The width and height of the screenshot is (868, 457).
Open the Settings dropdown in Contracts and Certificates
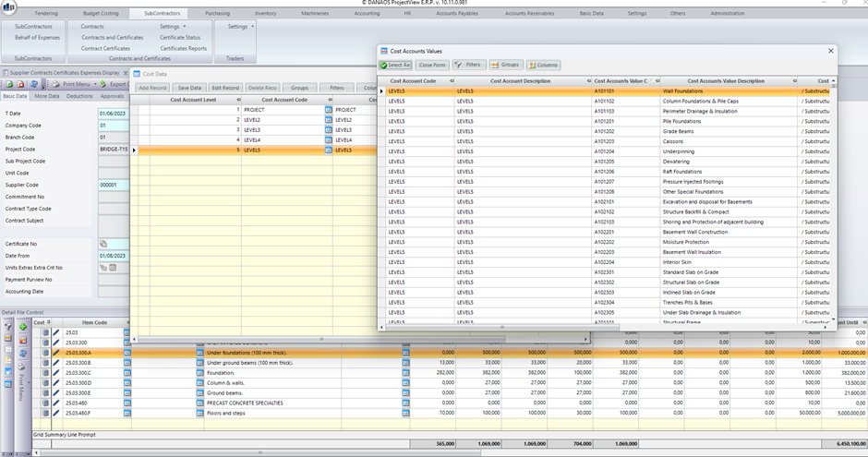pos(173,27)
